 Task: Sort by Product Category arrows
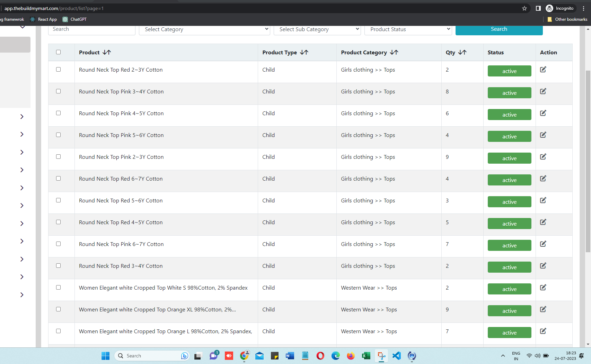[x=394, y=52]
